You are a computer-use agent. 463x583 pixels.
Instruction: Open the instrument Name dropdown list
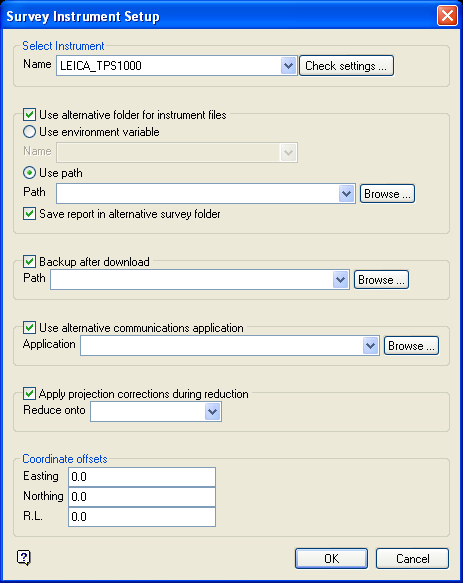point(288,66)
